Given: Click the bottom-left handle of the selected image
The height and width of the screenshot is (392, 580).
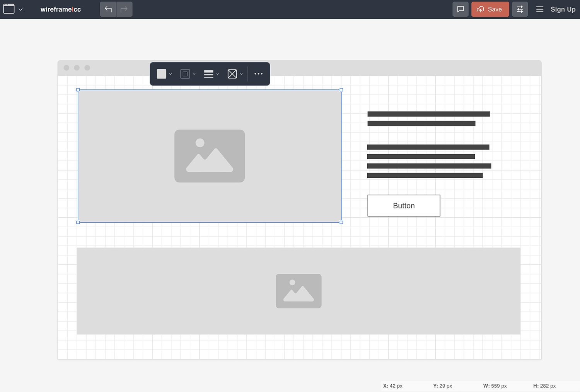Looking at the screenshot, I should click(x=78, y=222).
